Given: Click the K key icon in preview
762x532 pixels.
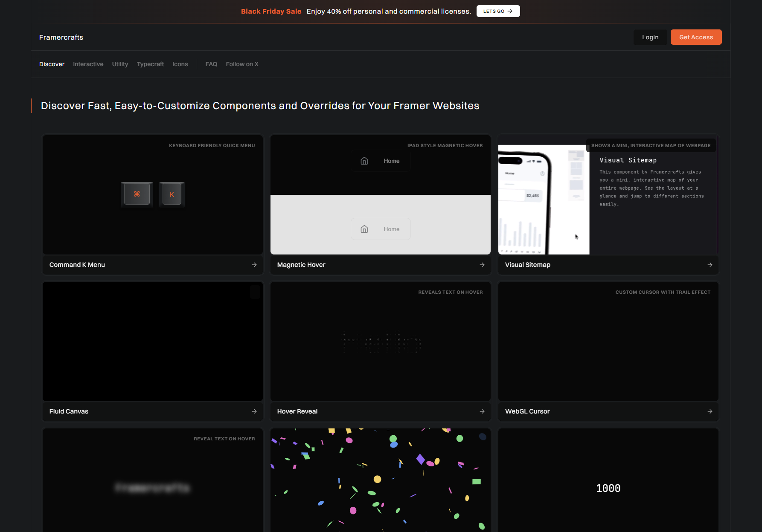Looking at the screenshot, I should pyautogui.click(x=172, y=194).
